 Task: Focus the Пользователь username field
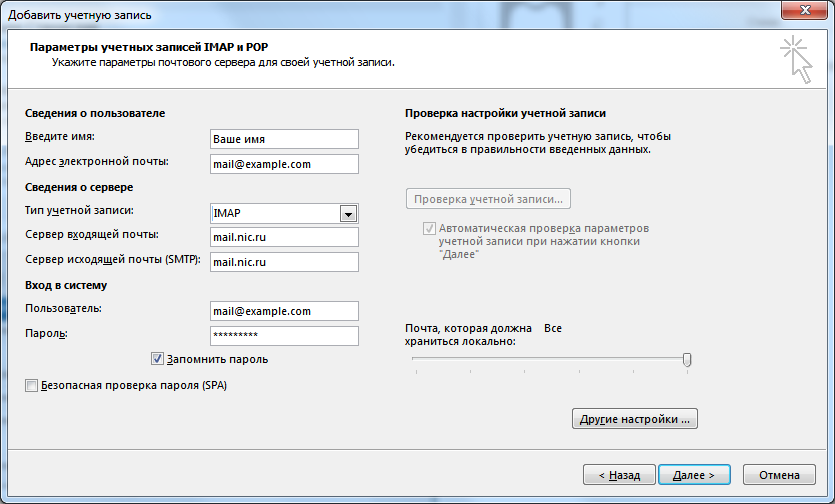[x=284, y=311]
